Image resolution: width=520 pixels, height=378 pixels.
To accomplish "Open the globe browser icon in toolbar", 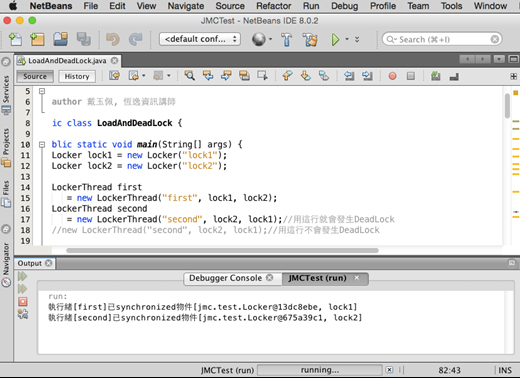I will pyautogui.click(x=259, y=39).
